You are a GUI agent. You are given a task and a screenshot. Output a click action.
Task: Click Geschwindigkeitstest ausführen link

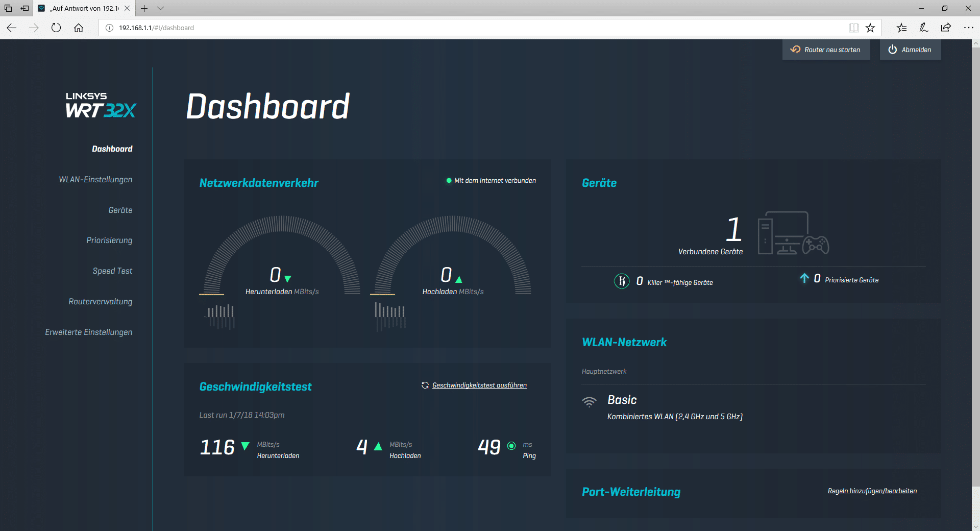pyautogui.click(x=479, y=385)
